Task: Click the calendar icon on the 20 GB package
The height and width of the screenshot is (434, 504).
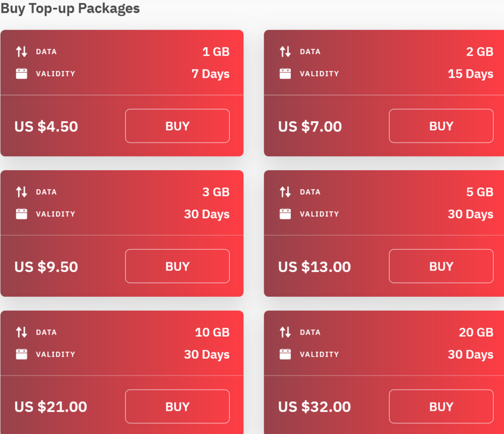Action: point(285,354)
